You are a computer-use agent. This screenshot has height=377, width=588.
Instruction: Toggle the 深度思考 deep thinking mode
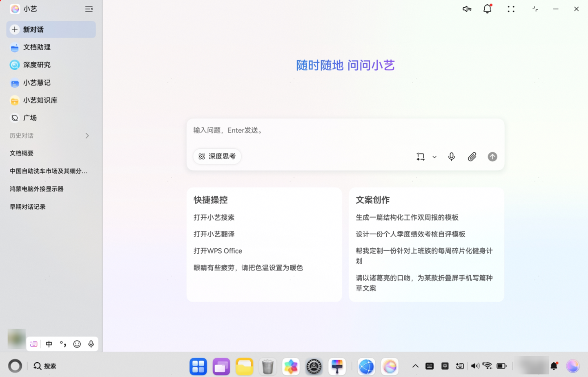click(217, 156)
